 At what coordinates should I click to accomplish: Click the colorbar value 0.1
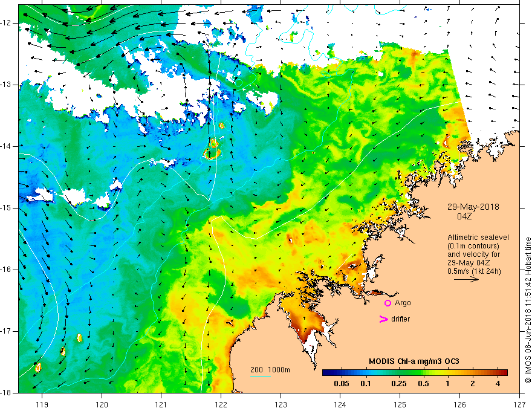365,384
